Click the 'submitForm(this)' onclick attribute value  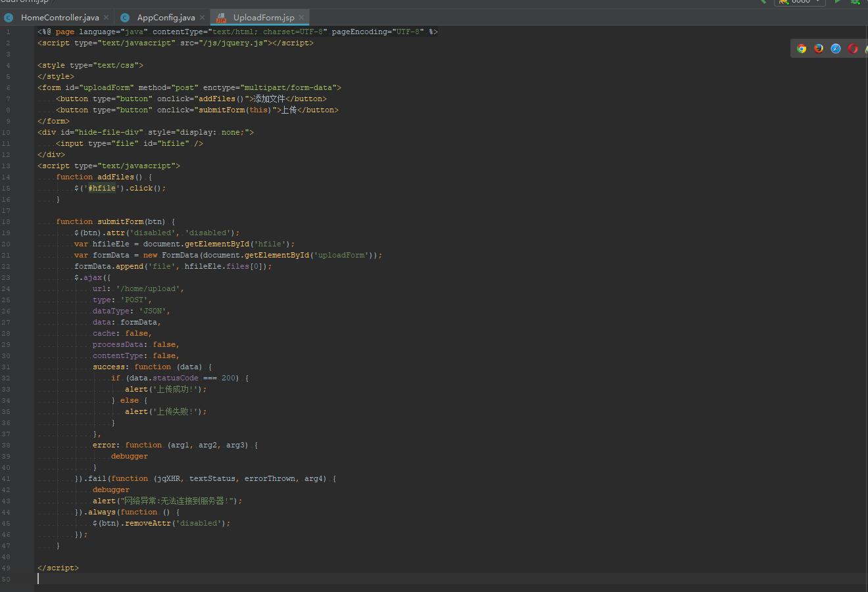click(235, 110)
